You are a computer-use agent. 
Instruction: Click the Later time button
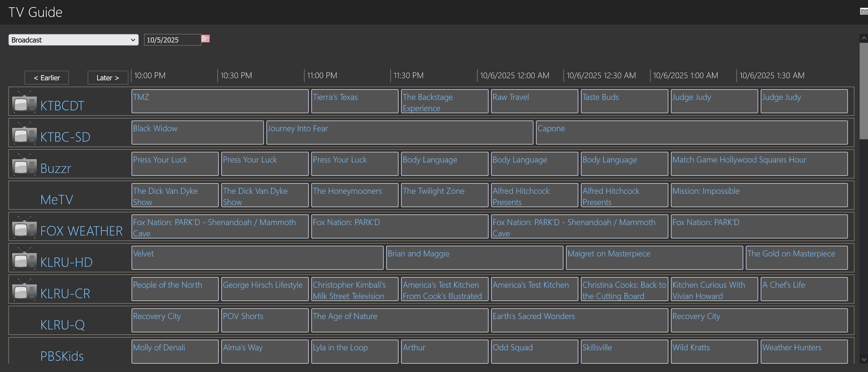pyautogui.click(x=108, y=78)
